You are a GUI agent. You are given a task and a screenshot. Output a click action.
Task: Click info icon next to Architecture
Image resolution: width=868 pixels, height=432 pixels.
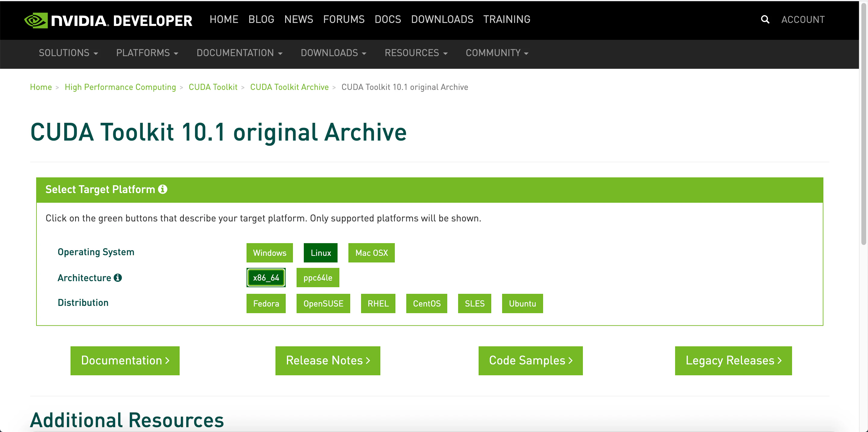pos(118,278)
